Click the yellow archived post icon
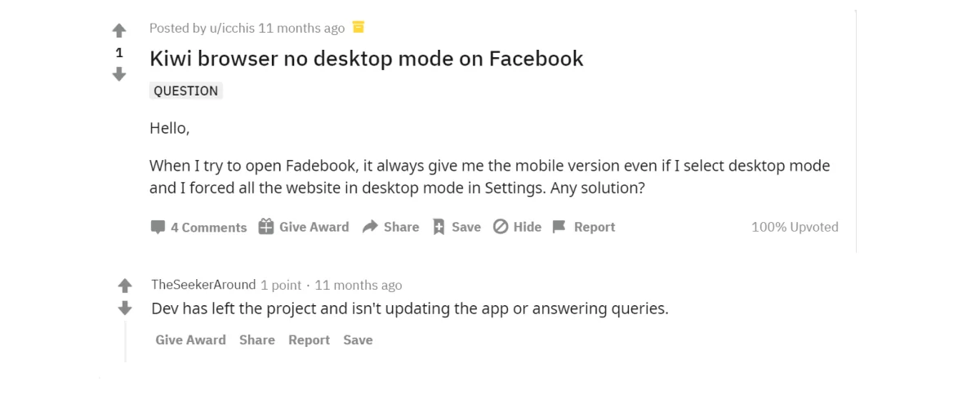This screenshot has width=980, height=408. tap(358, 28)
